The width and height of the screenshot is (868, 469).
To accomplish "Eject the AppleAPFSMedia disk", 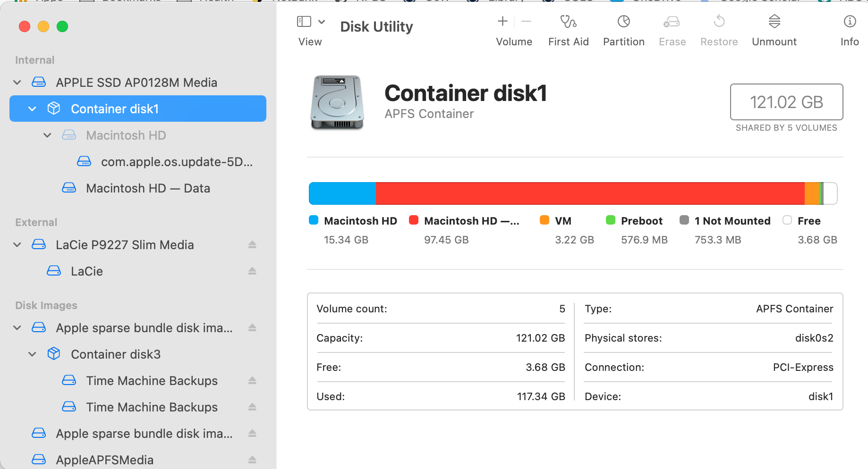I will (252, 460).
